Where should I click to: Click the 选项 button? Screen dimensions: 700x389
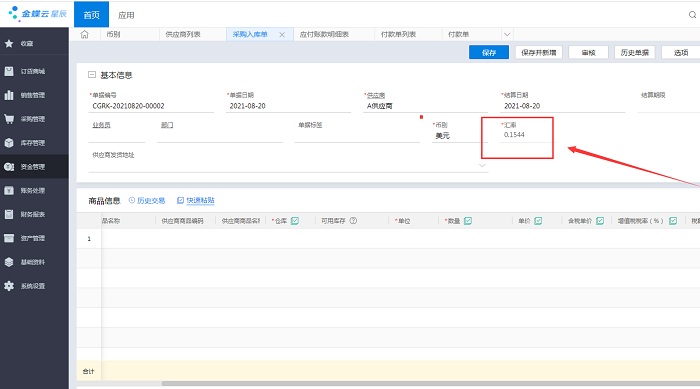tap(681, 52)
